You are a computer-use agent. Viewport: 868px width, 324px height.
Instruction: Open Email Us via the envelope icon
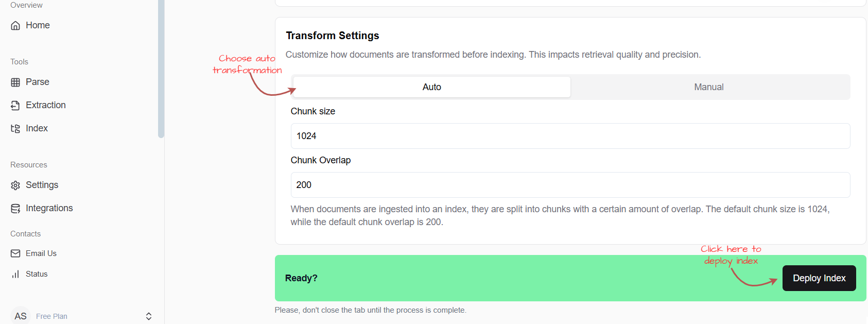tap(15, 253)
